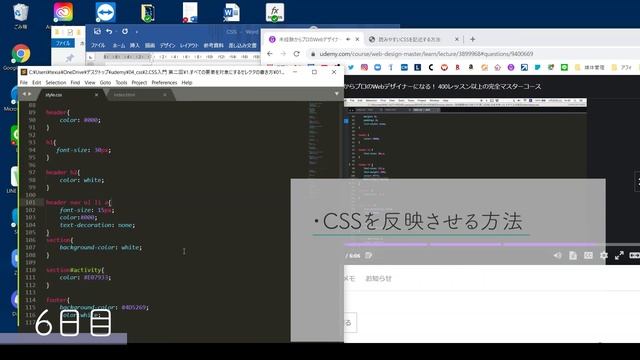Click the add-note icon beside video time

click(x=369, y=256)
